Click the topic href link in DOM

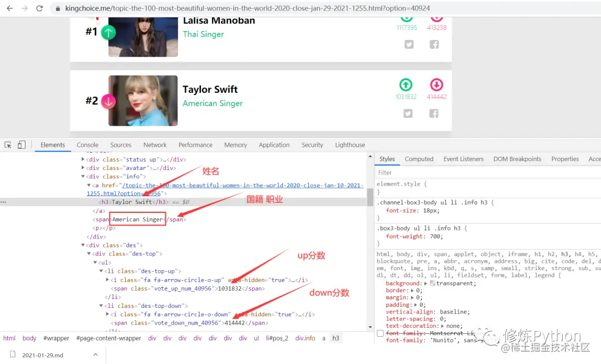243,185
